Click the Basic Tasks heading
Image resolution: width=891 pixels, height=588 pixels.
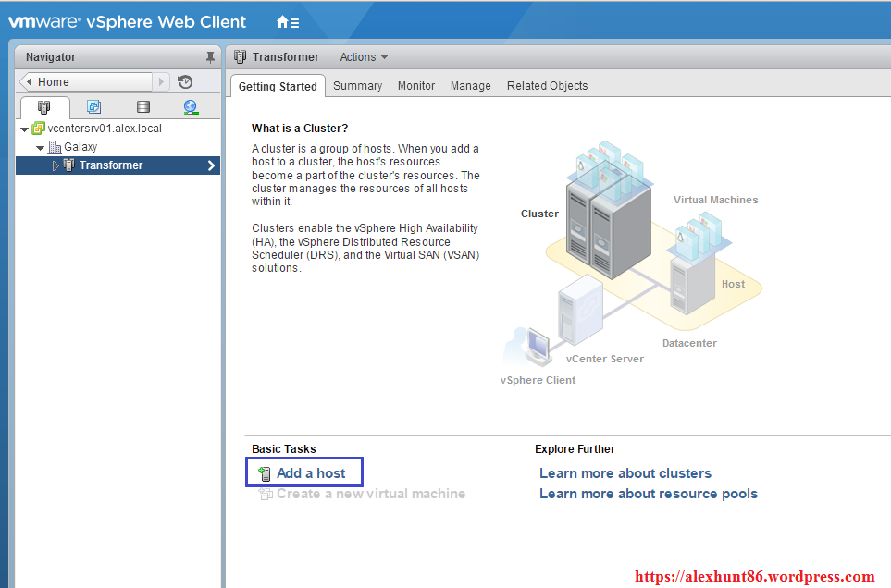tap(283, 449)
